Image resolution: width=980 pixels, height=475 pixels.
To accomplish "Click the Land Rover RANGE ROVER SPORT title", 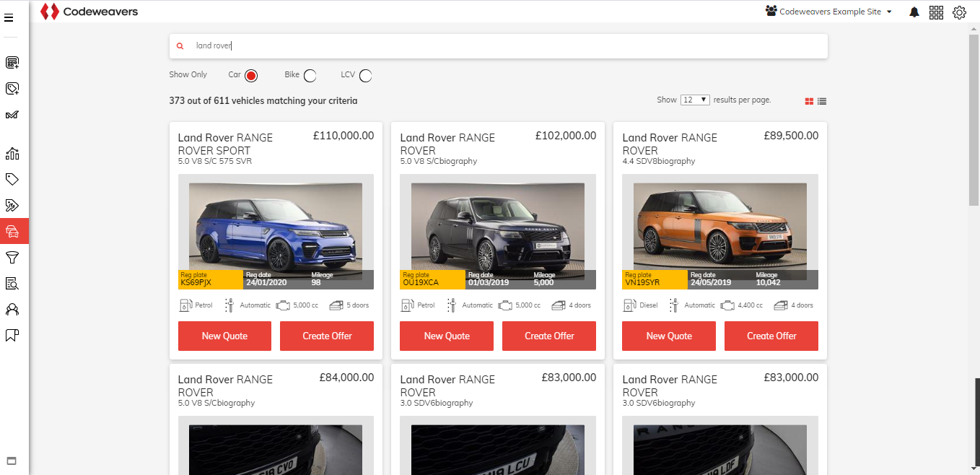I will [225, 144].
